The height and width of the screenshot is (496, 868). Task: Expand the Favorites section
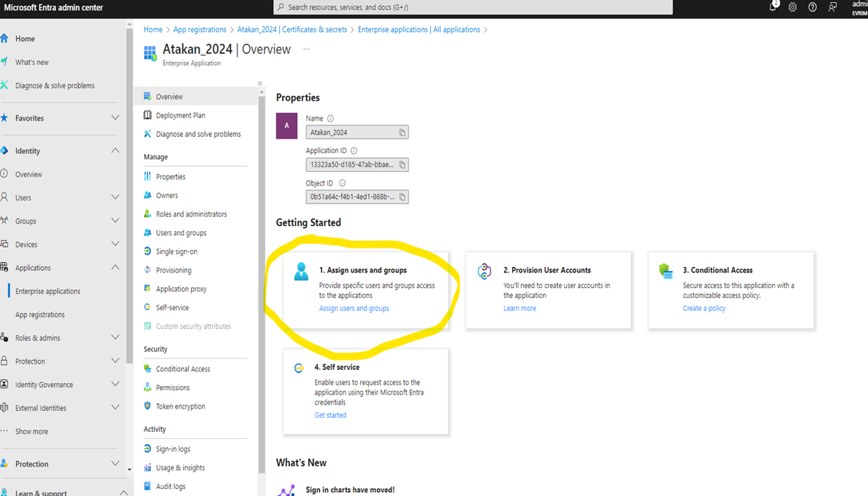tap(115, 118)
